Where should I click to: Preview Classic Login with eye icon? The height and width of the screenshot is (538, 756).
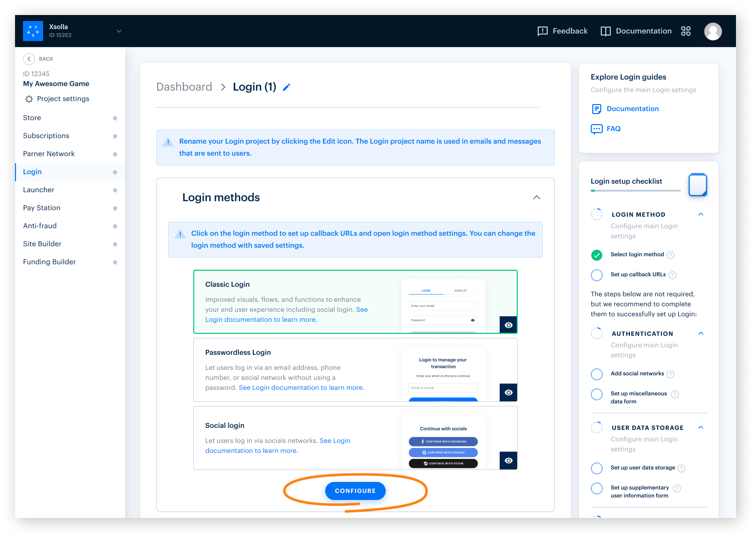508,325
